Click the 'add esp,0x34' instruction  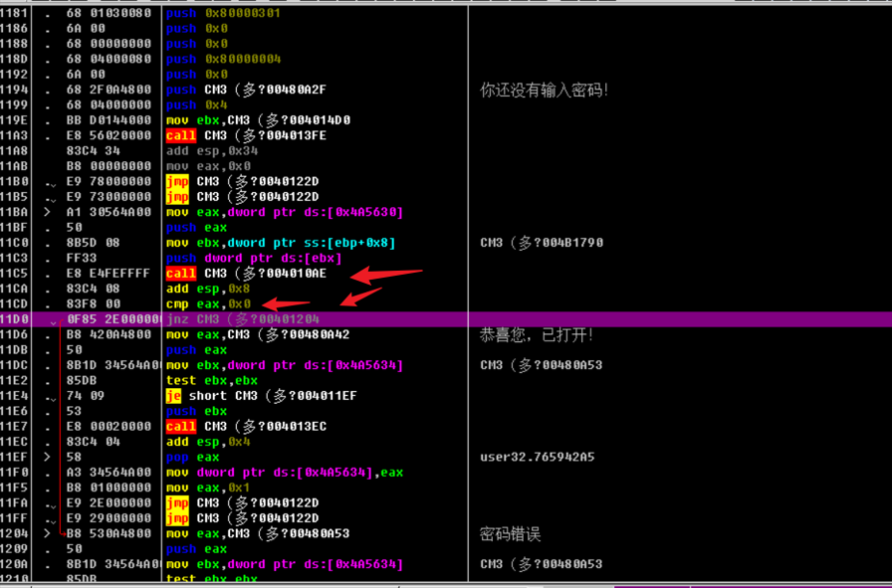(211, 151)
